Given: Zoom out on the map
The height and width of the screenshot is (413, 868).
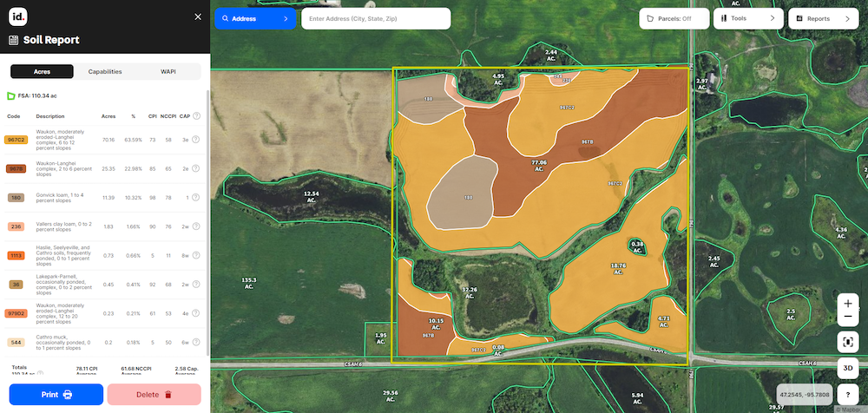Looking at the screenshot, I should pyautogui.click(x=847, y=318).
